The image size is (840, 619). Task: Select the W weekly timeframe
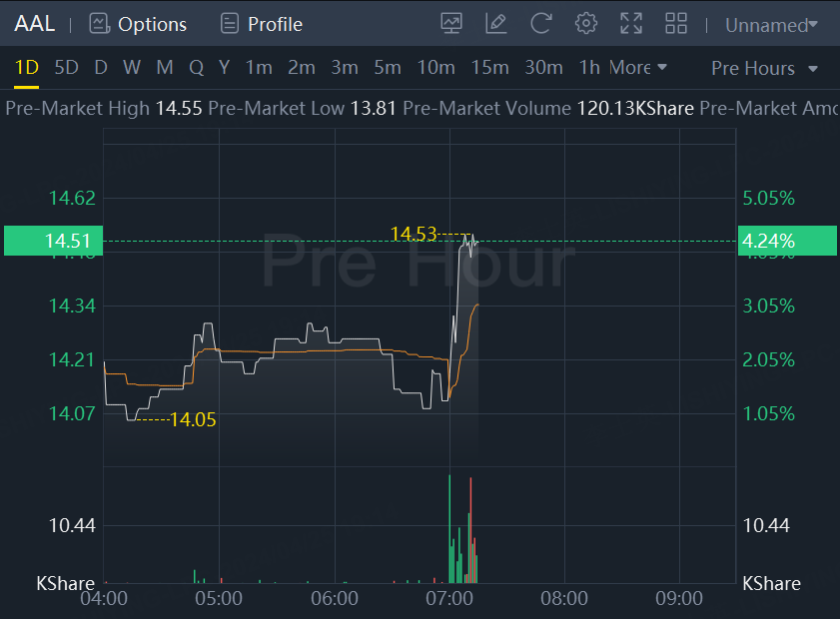[x=132, y=68]
